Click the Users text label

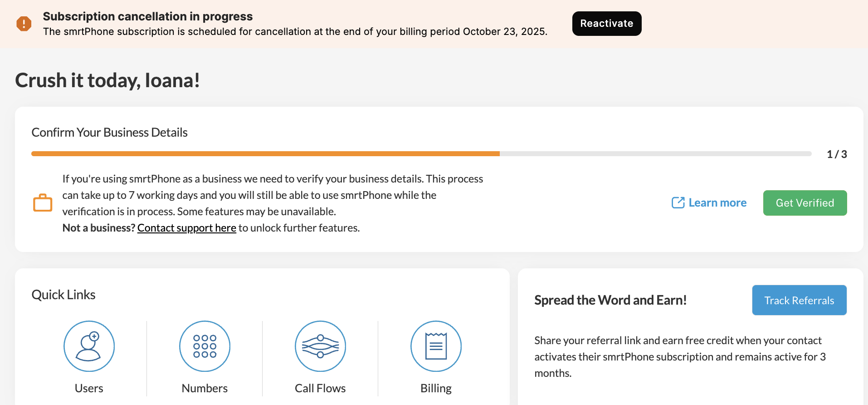(x=89, y=389)
